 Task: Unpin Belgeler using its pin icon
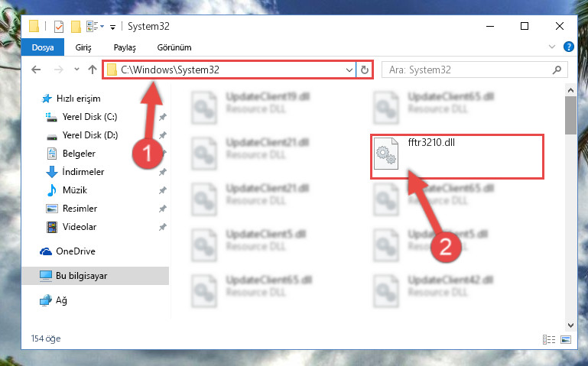tap(162, 154)
